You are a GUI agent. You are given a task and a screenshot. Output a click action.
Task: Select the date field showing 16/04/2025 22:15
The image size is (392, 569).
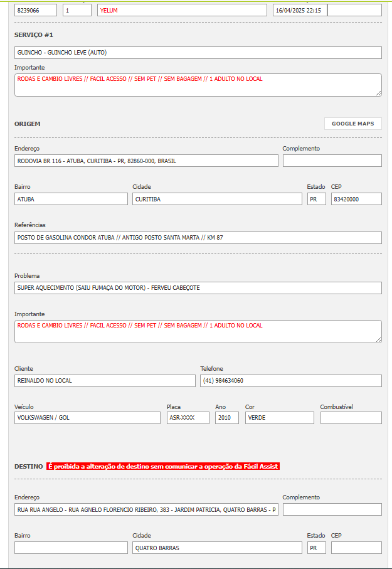(300, 11)
